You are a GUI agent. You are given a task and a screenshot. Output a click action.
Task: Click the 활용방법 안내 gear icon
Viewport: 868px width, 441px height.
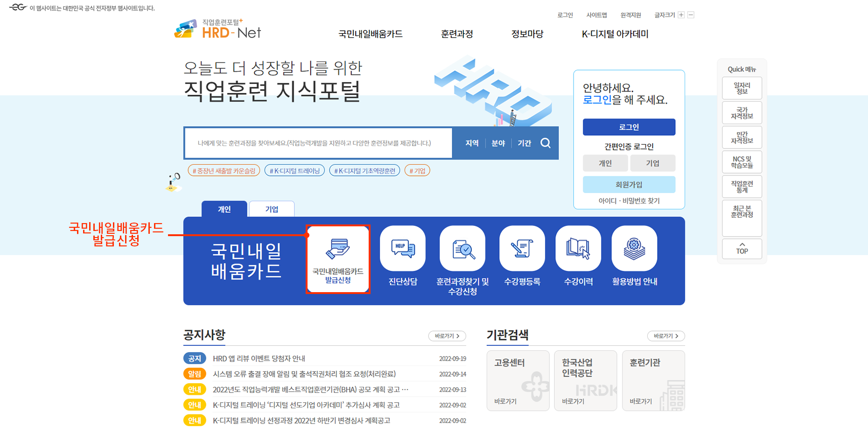click(634, 248)
